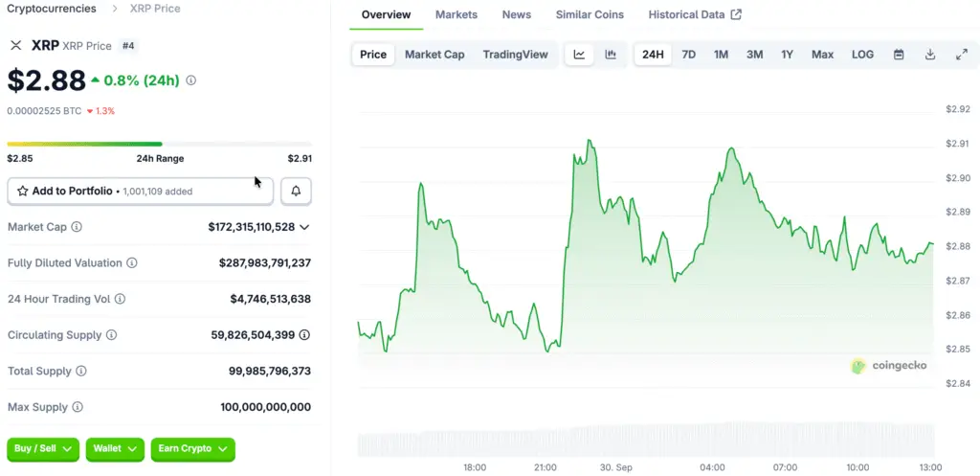Click the XRP Price breadcrumb text

[155, 9]
